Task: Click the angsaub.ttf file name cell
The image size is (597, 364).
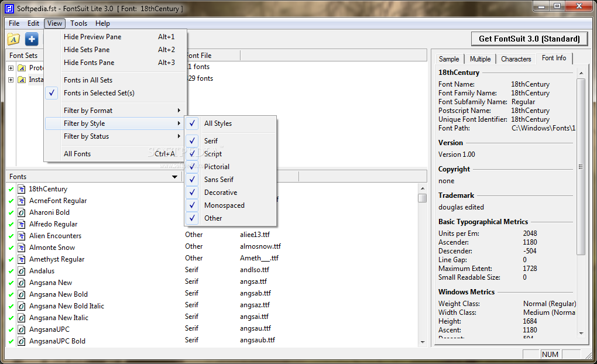Action: 258,340
